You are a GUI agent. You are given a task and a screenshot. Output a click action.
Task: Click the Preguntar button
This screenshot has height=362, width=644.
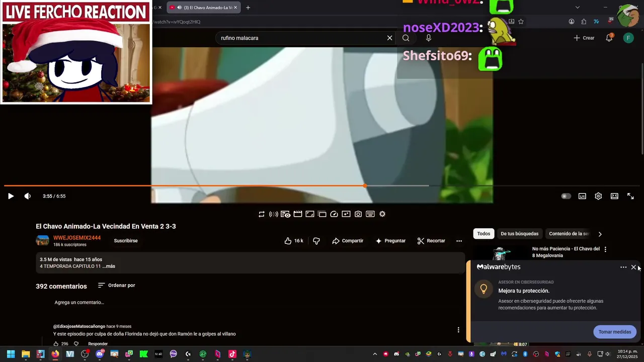[x=390, y=241]
